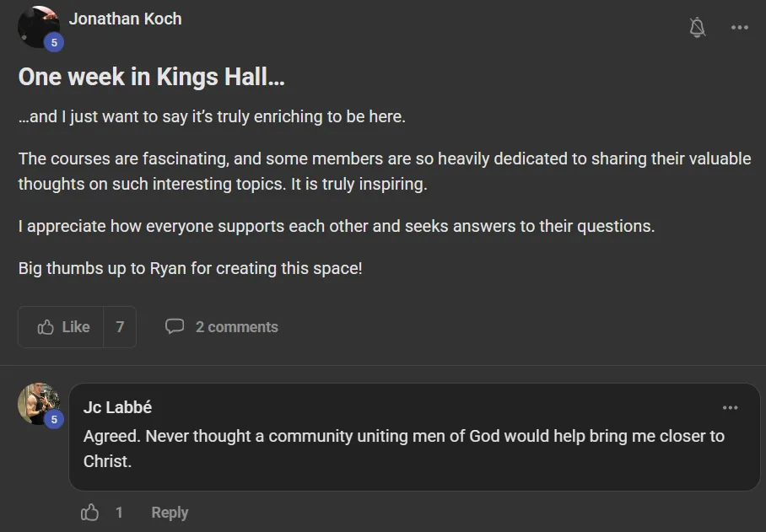Open the post options three-dot menu
Image resolution: width=766 pixels, height=532 pixels.
pyautogui.click(x=740, y=27)
